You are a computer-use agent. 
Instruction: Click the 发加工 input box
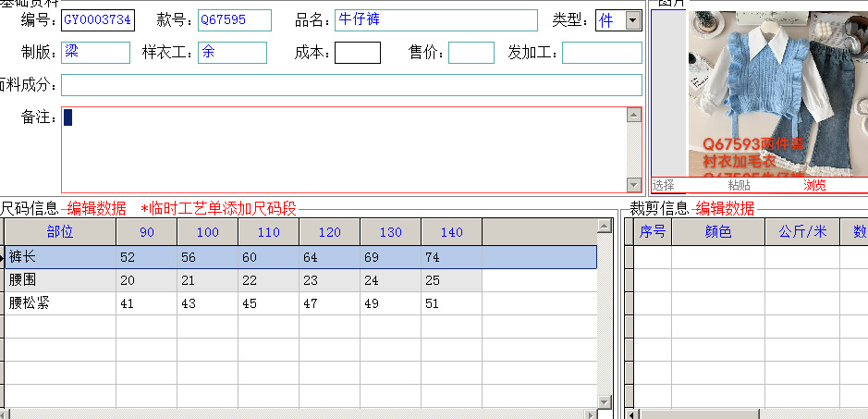(603, 53)
